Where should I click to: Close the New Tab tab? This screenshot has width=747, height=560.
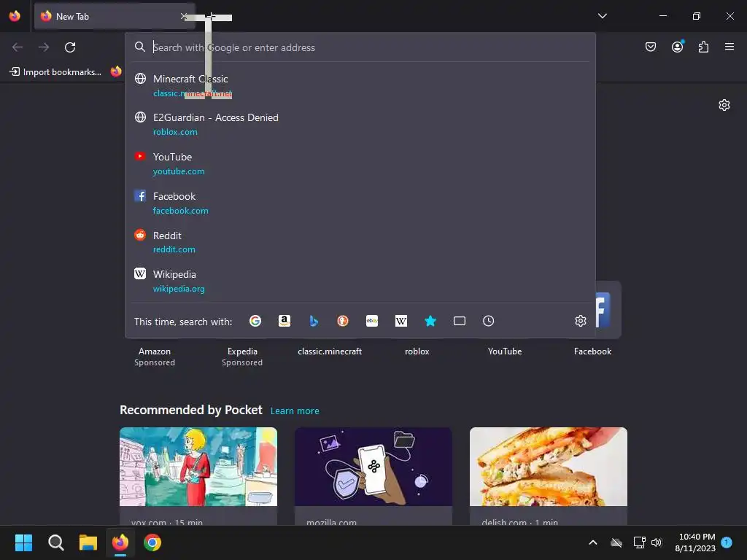coord(183,16)
